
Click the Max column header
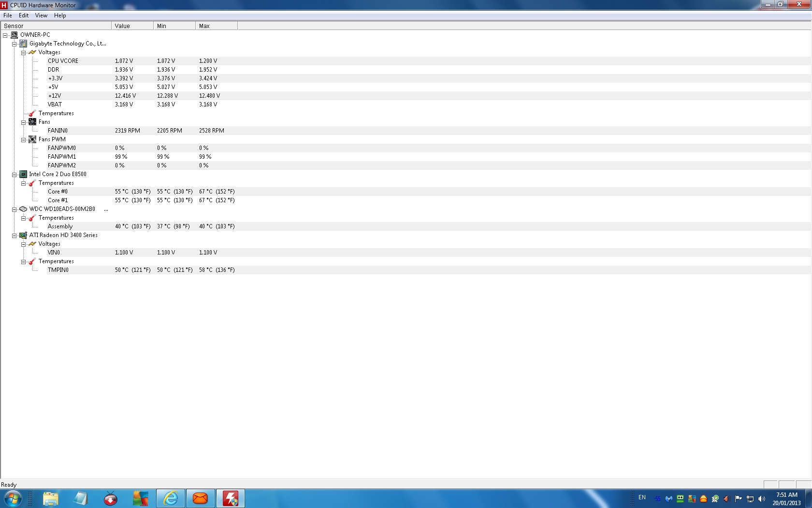click(x=217, y=26)
